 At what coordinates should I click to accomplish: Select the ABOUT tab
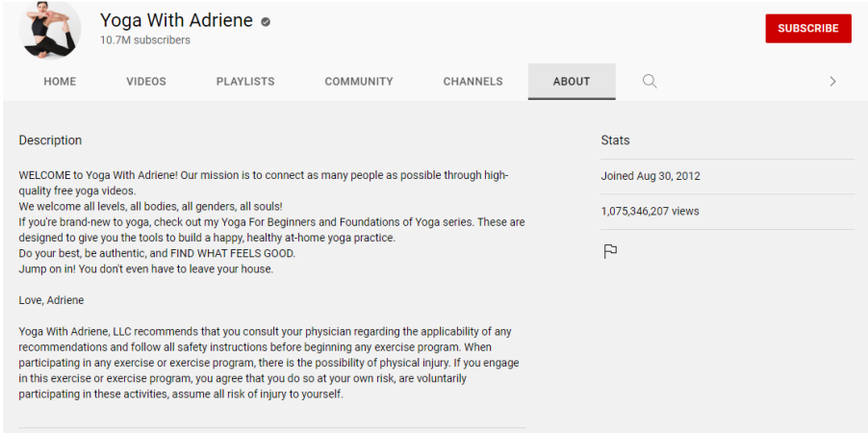click(572, 82)
